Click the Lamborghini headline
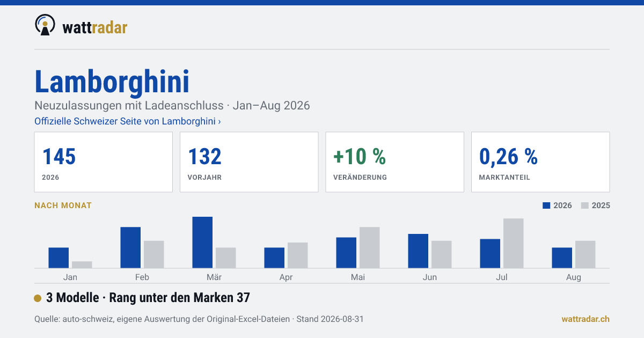Image resolution: width=644 pixels, height=338 pixels. (112, 82)
